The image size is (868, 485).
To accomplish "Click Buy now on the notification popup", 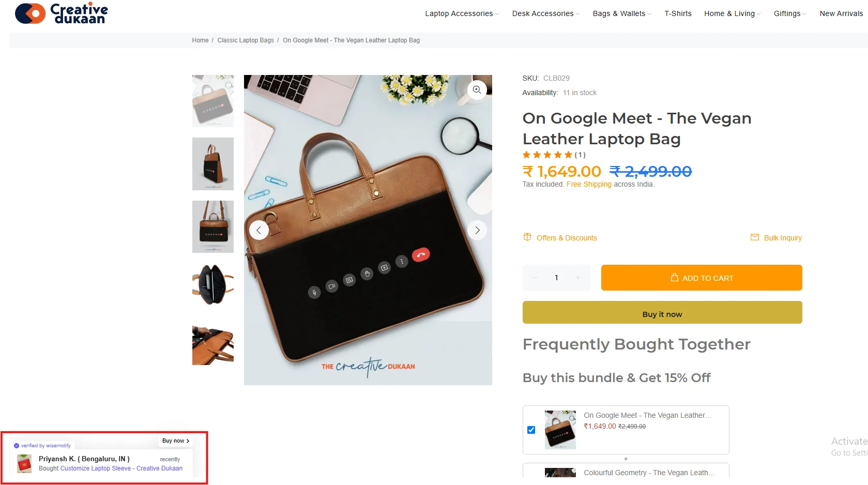I will 176,441.
